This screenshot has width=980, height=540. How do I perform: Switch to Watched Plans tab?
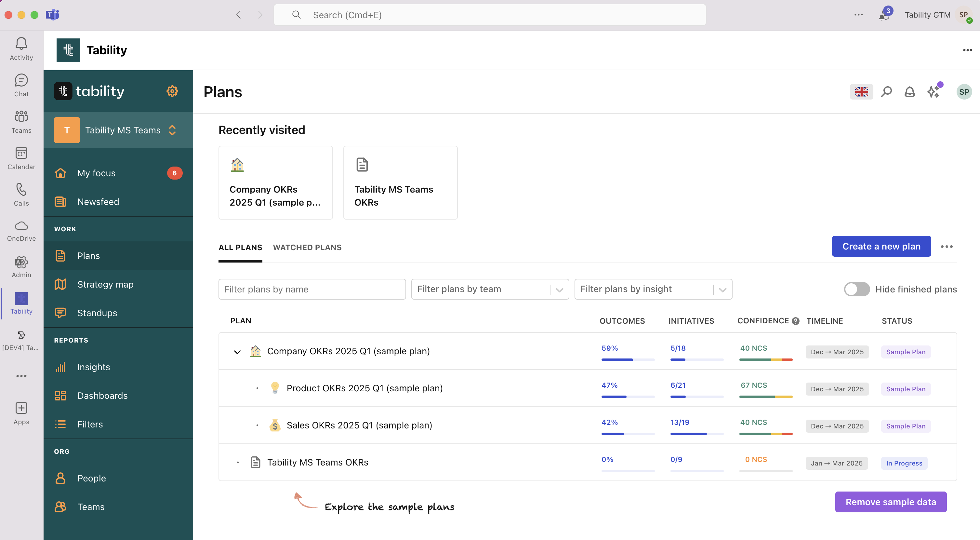[x=307, y=247]
